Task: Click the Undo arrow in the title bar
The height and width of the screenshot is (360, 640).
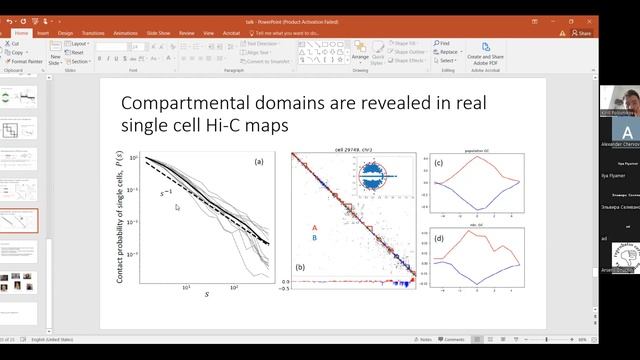Action: click(9, 21)
